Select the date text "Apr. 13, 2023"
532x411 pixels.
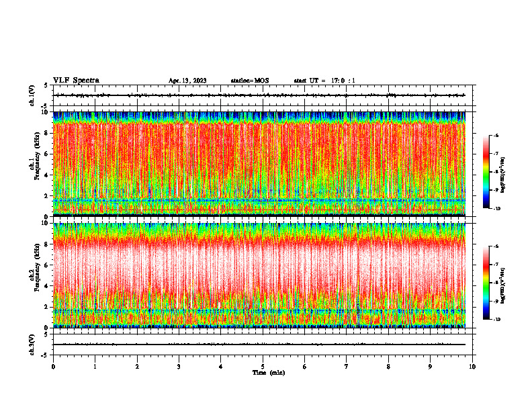(187, 81)
